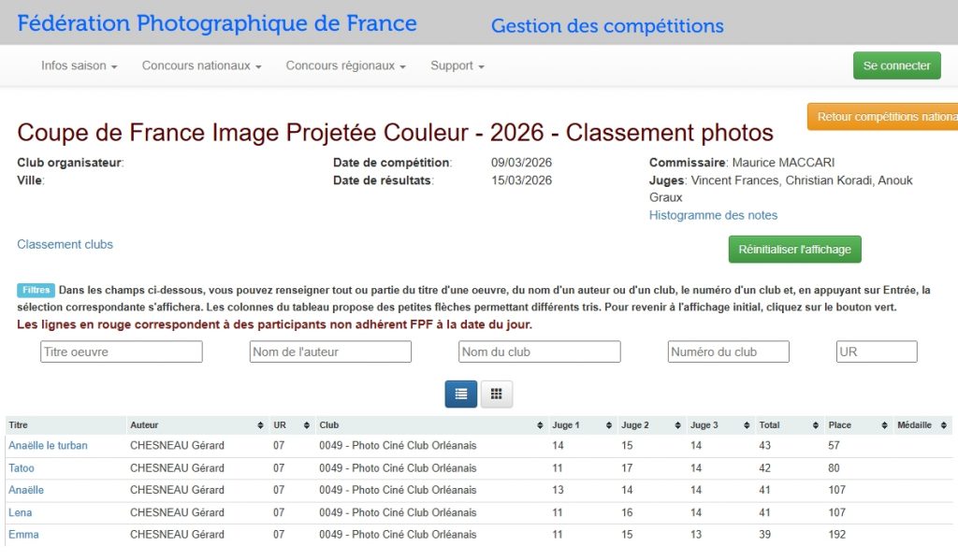Screen dimensions: 958x560
Task: Switch to grid thumbnail view icon
Action: click(x=497, y=394)
